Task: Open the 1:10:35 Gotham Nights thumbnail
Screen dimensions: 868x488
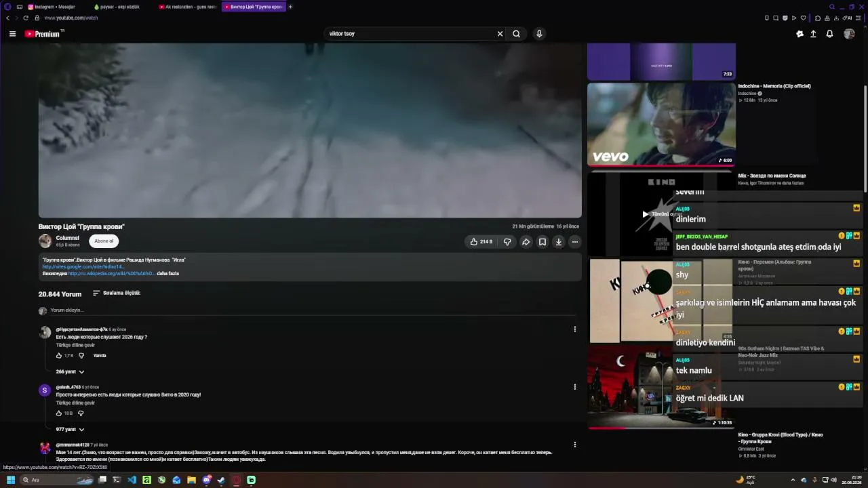Action: point(661,387)
